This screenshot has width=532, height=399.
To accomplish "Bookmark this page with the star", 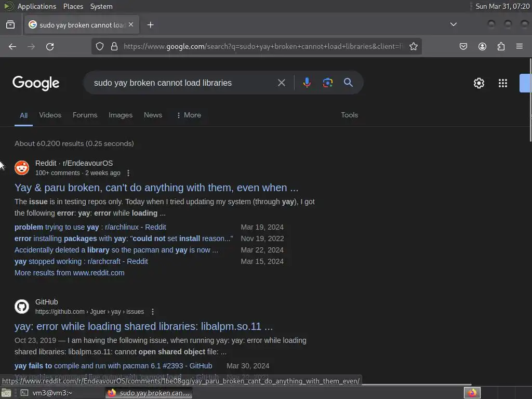I will pos(413,46).
